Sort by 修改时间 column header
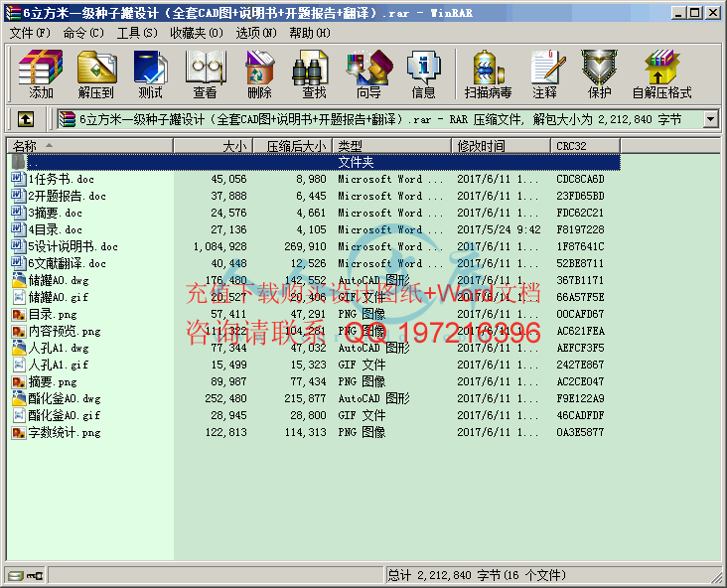The image size is (727, 588). click(502, 146)
